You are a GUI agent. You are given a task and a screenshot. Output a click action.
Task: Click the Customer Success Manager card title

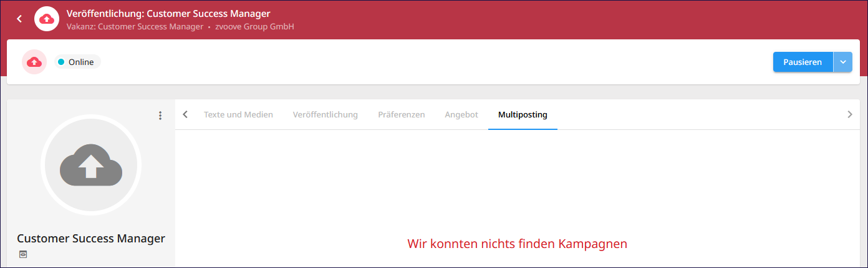pos(91,239)
